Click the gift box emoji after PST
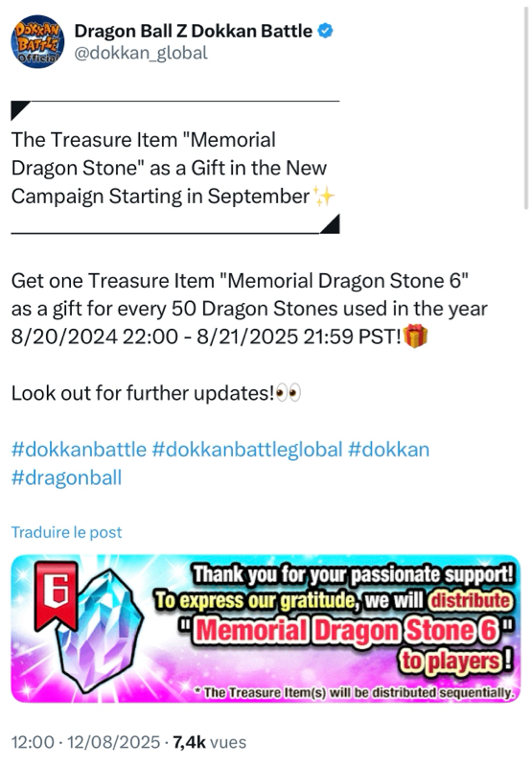 point(416,337)
